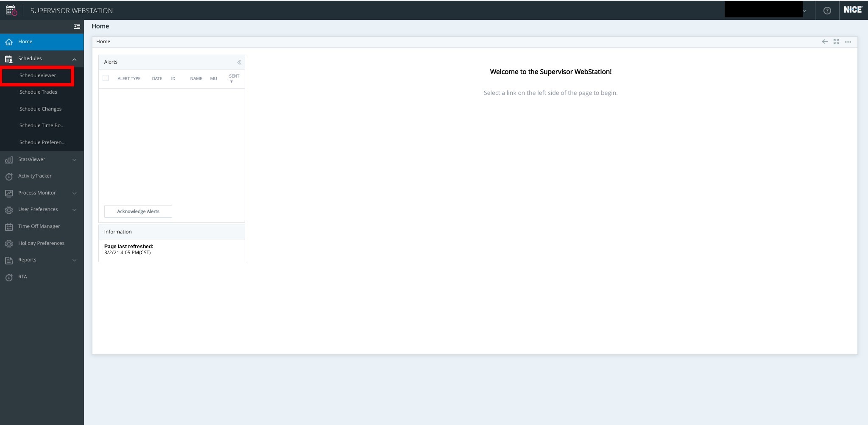The image size is (868, 425).
Task: Click the Home panel tab label
Action: (x=103, y=42)
